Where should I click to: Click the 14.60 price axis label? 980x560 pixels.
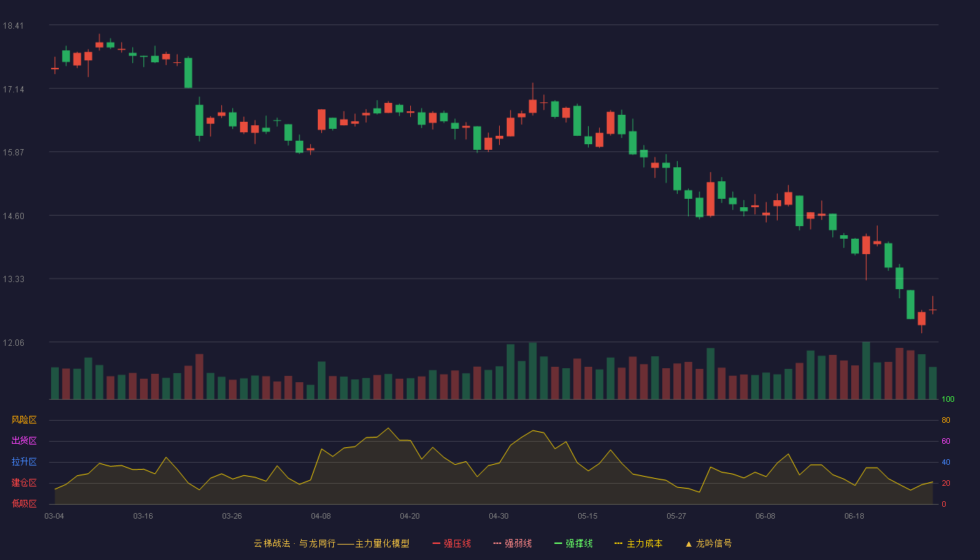pyautogui.click(x=13, y=216)
